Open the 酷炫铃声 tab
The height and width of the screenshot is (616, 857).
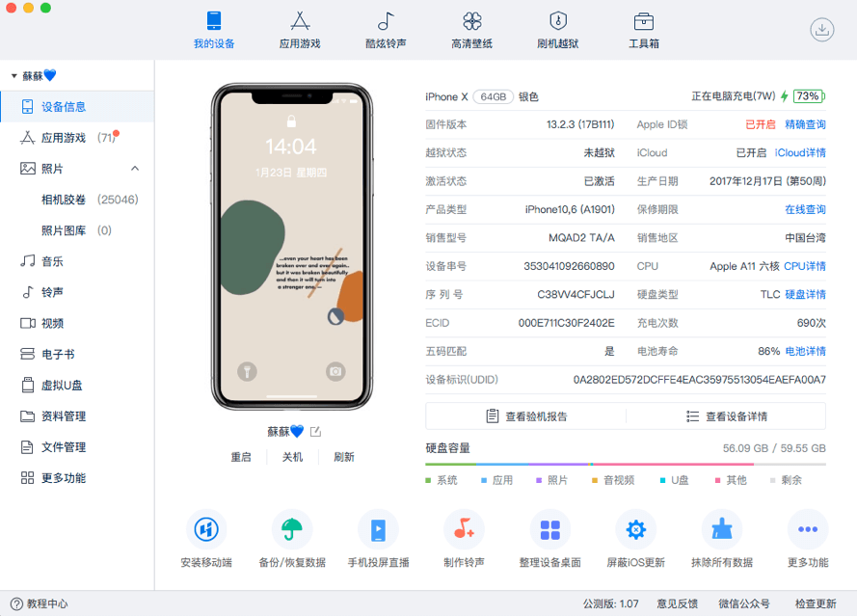click(x=386, y=30)
